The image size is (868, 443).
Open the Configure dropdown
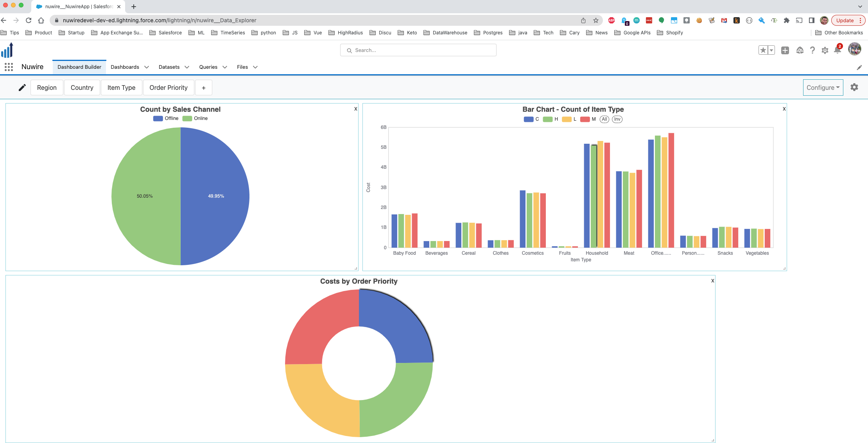(x=823, y=88)
